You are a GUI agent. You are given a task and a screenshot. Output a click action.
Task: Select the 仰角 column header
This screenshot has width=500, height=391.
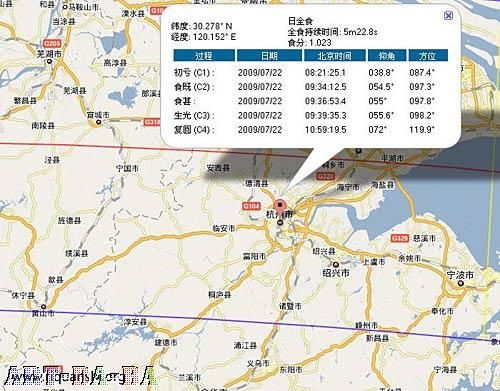pyautogui.click(x=387, y=55)
